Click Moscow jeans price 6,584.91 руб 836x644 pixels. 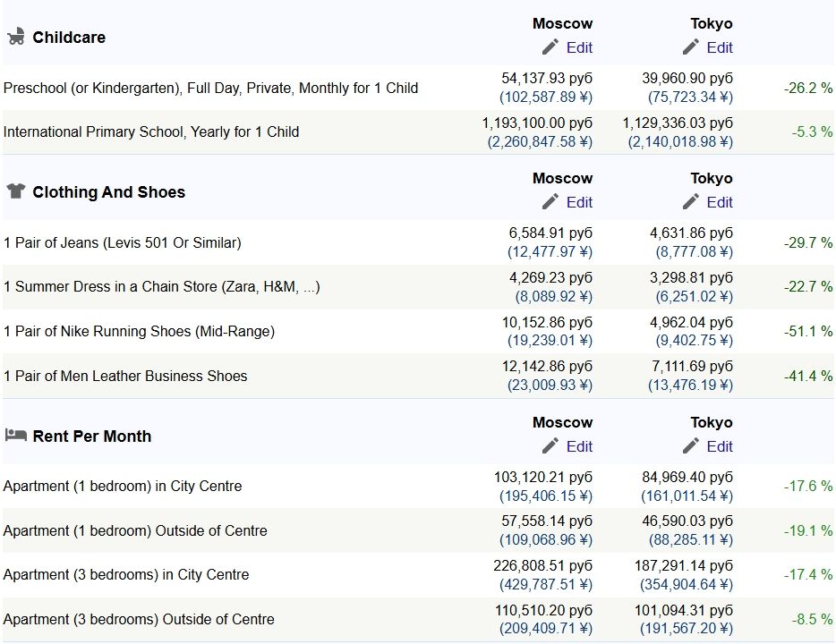click(550, 233)
